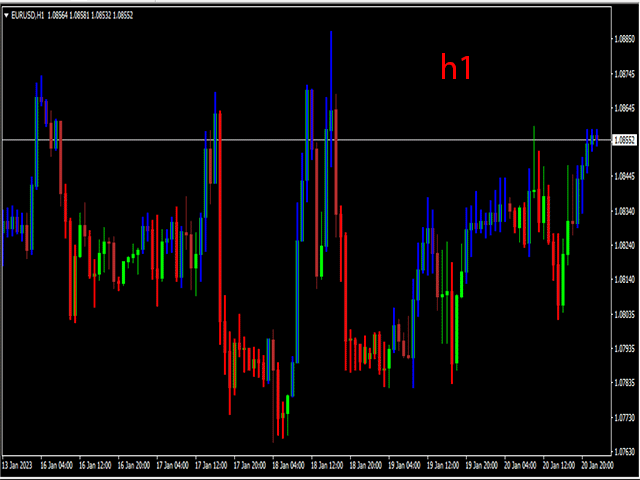Click the red h1 timeframe label
640x480 pixels.
(456, 67)
